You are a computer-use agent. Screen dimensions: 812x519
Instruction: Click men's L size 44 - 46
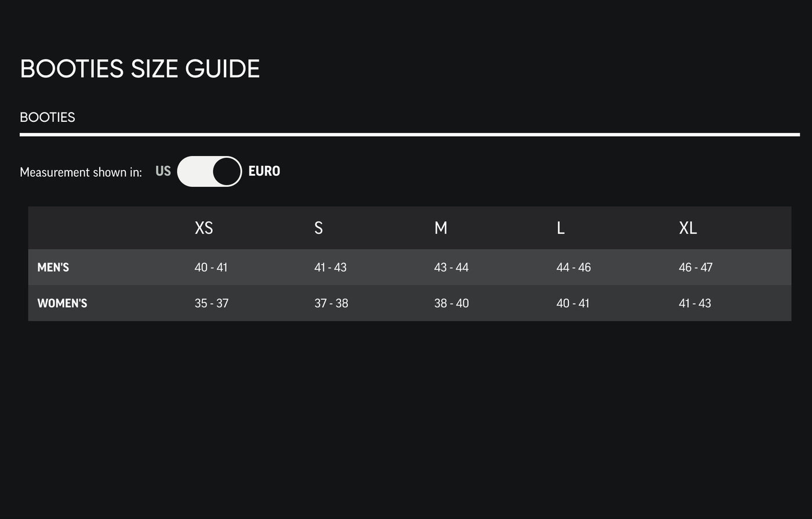574,267
